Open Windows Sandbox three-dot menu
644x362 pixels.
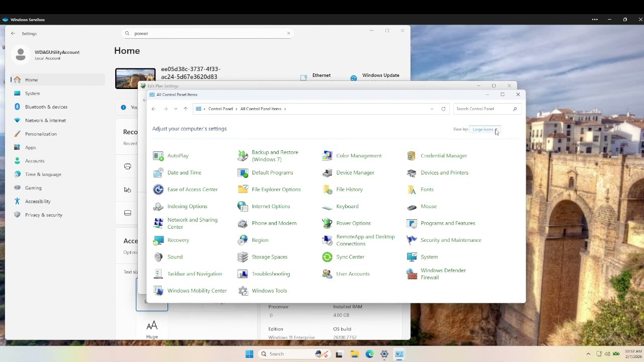pos(595,20)
